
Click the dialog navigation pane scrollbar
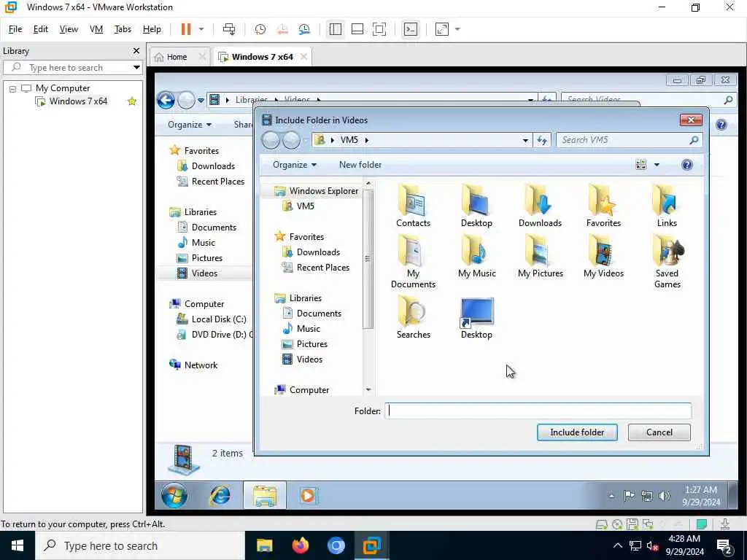(x=368, y=258)
